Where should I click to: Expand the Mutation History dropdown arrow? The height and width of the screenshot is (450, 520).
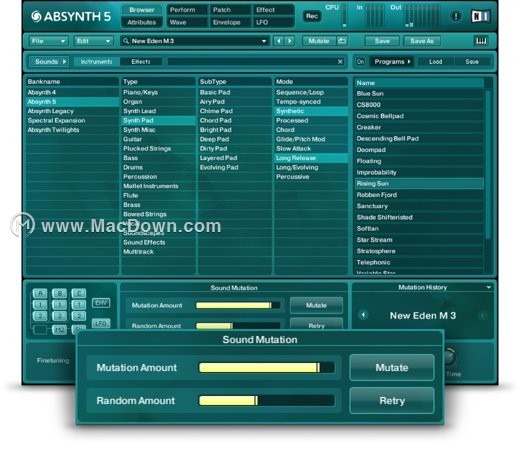point(488,287)
